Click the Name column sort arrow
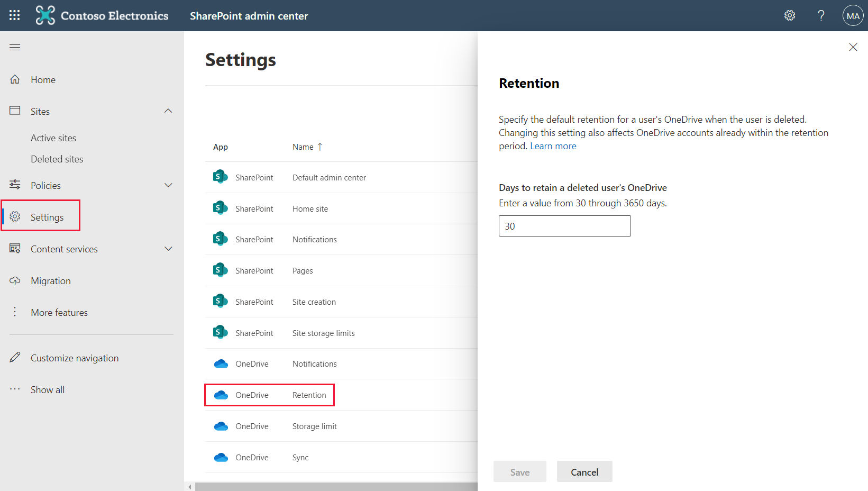This screenshot has height=491, width=868. tap(319, 147)
